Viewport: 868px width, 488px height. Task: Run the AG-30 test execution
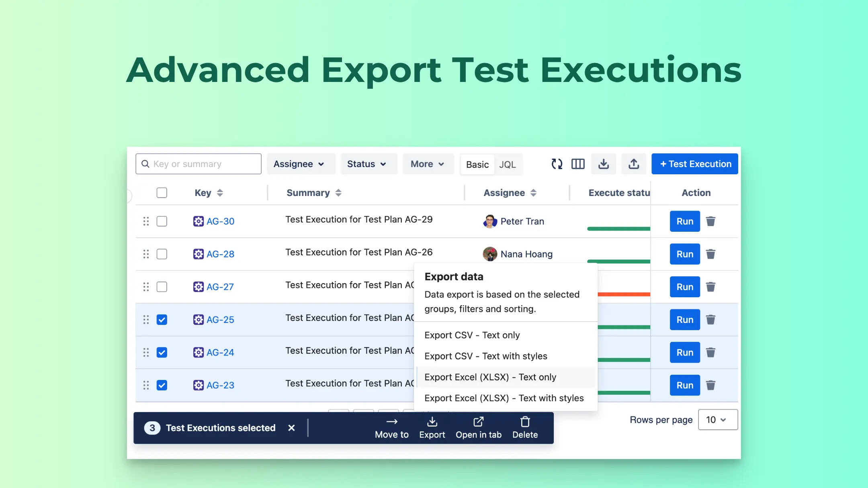[x=685, y=221]
